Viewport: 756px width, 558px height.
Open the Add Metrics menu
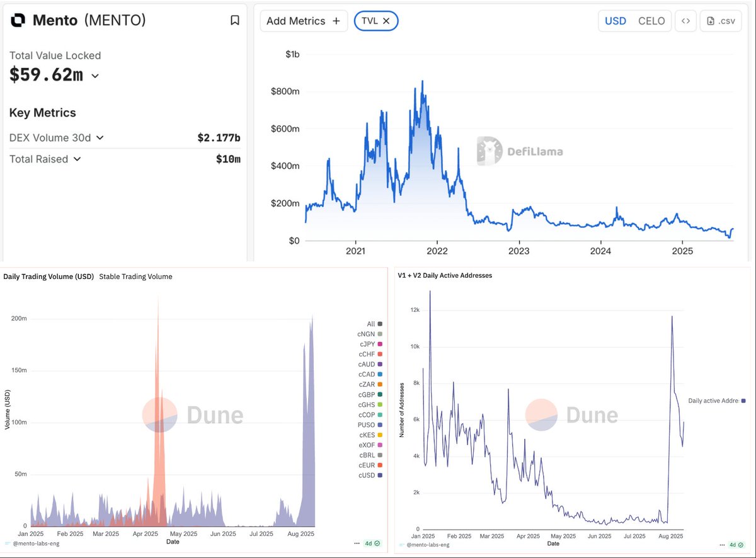pyautogui.click(x=304, y=21)
